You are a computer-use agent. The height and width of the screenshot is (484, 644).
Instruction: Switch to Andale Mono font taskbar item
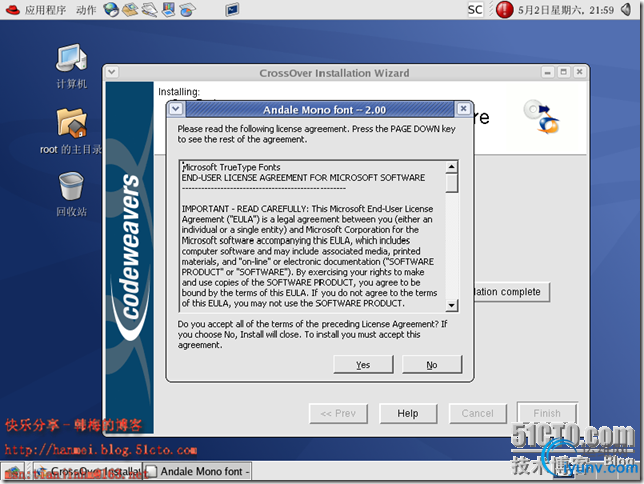198,472
